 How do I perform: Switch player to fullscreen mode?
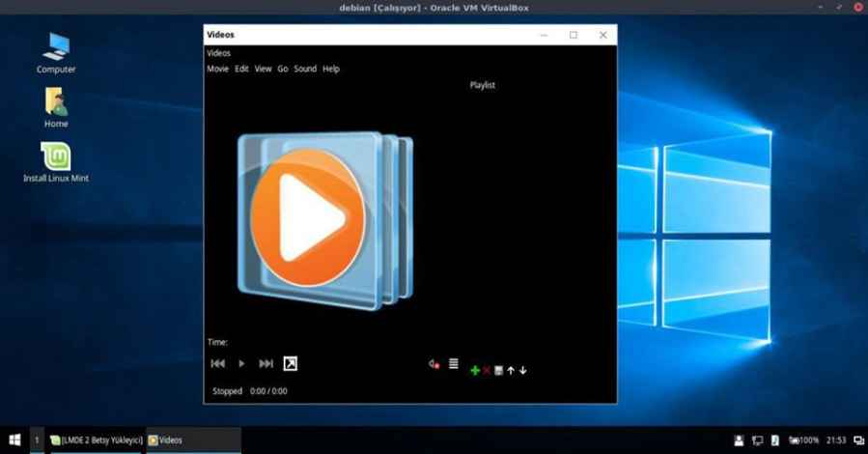tap(290, 363)
